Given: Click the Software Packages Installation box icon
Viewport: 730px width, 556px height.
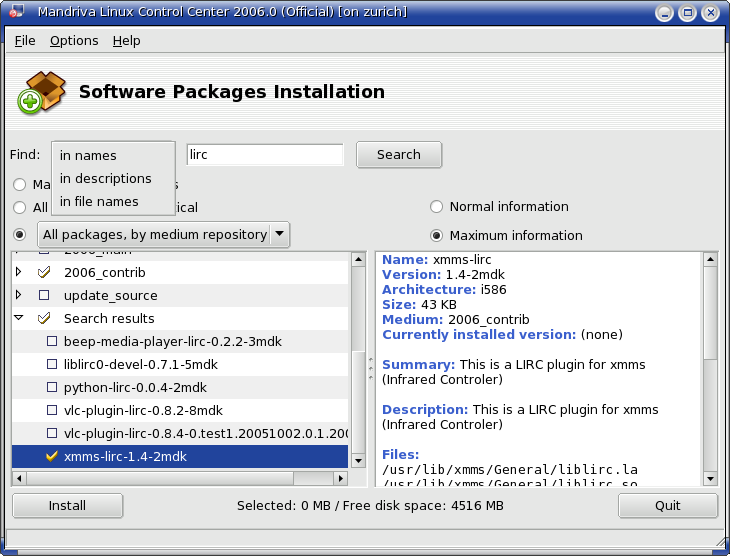Looking at the screenshot, I should (41, 92).
